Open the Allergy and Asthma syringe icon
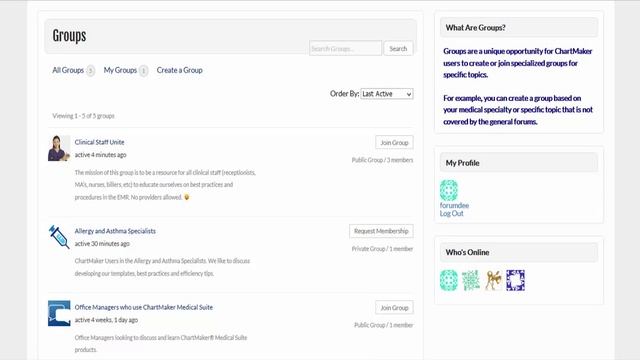 tap(59, 237)
